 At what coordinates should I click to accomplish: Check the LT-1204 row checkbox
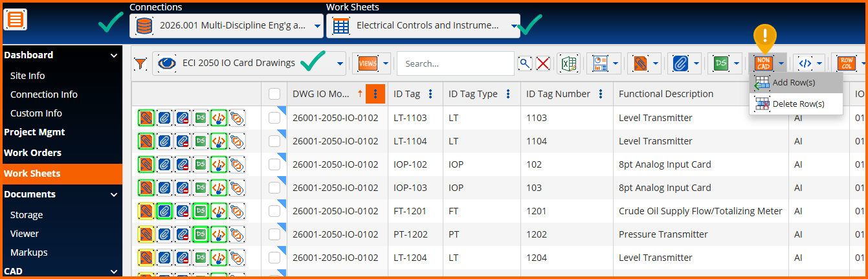[x=274, y=258]
